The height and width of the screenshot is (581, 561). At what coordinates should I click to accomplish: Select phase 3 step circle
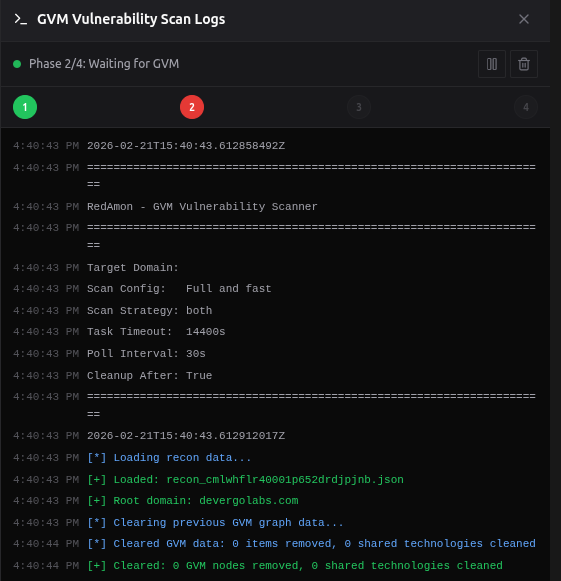(359, 107)
